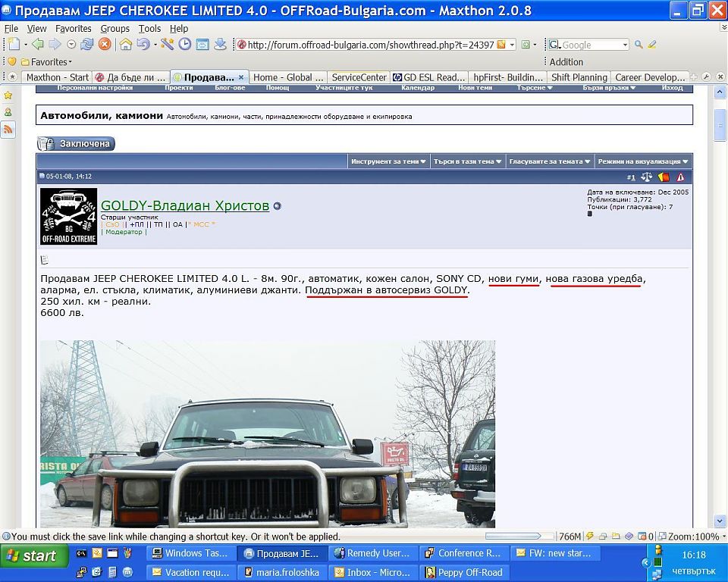Go forward with the blue arrow

tap(55, 45)
